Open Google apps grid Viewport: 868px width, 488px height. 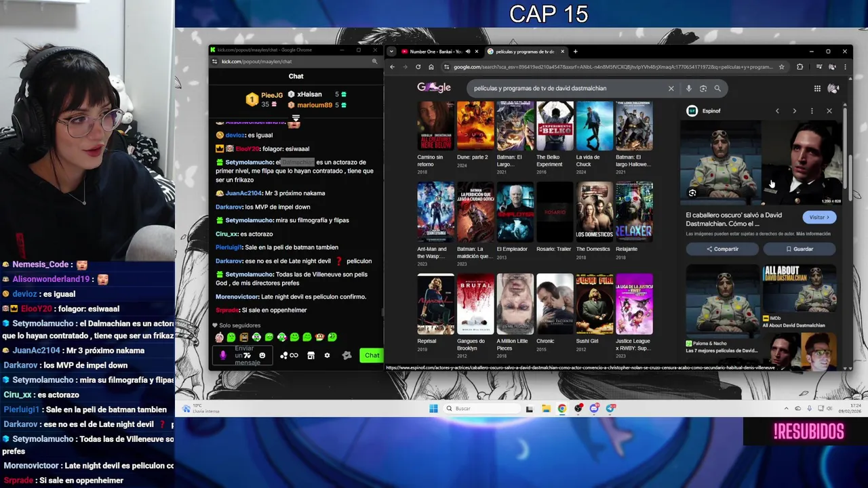pos(817,88)
